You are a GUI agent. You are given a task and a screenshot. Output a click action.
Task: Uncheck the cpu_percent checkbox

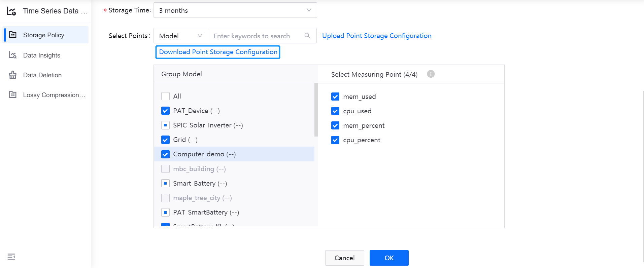pos(335,140)
